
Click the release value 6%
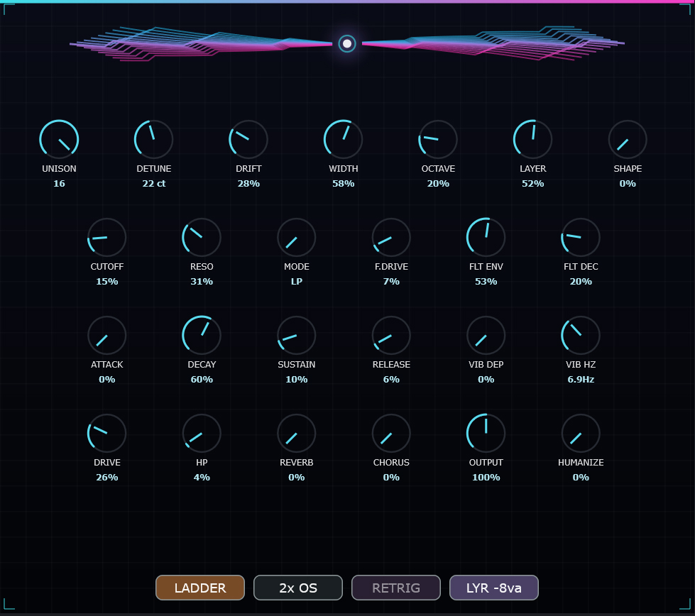coord(391,380)
